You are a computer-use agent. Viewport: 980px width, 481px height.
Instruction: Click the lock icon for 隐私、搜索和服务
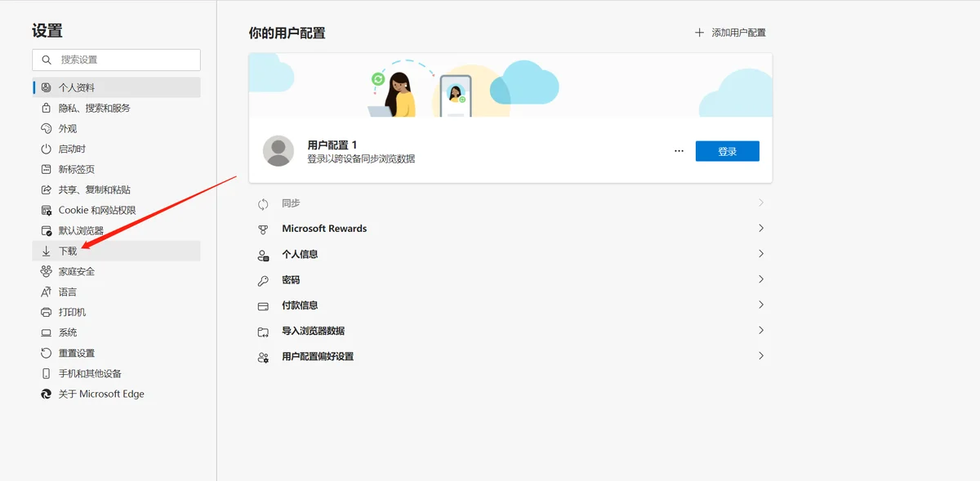pyautogui.click(x=47, y=108)
